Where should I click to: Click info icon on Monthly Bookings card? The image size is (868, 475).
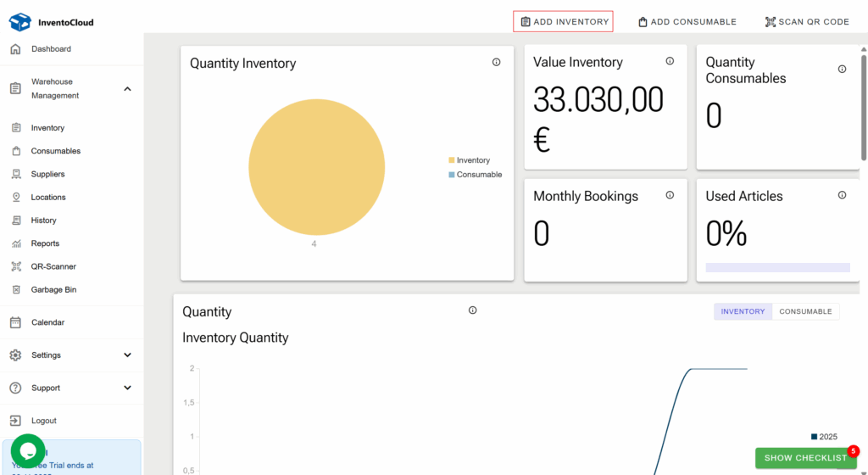(x=670, y=195)
